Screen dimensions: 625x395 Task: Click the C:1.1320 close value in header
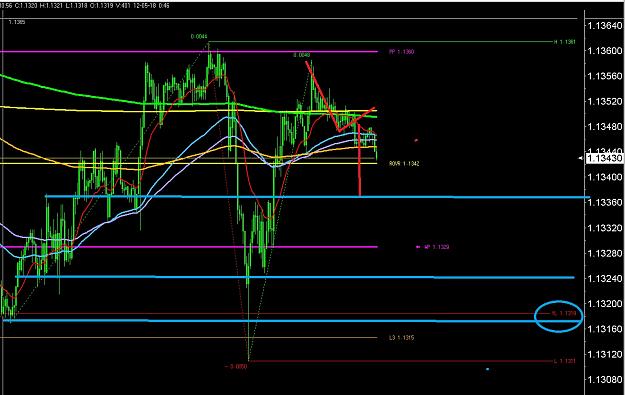[x=26, y=6]
